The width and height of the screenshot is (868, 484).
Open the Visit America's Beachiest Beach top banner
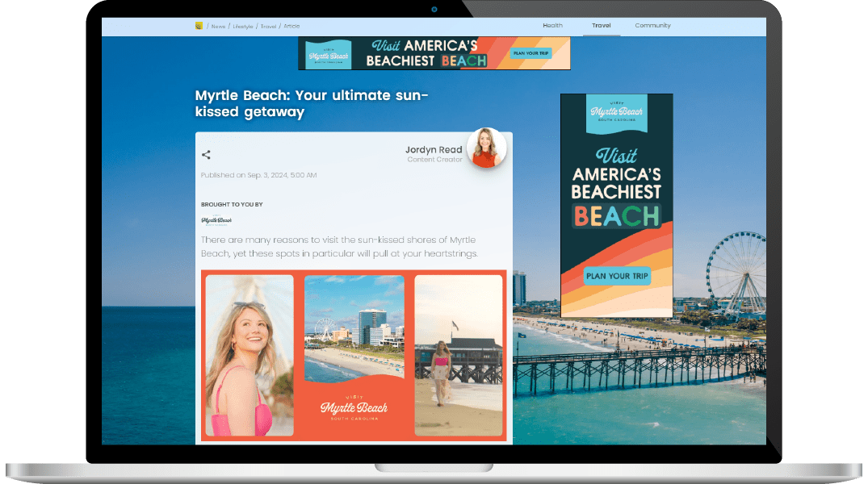pyautogui.click(x=434, y=53)
